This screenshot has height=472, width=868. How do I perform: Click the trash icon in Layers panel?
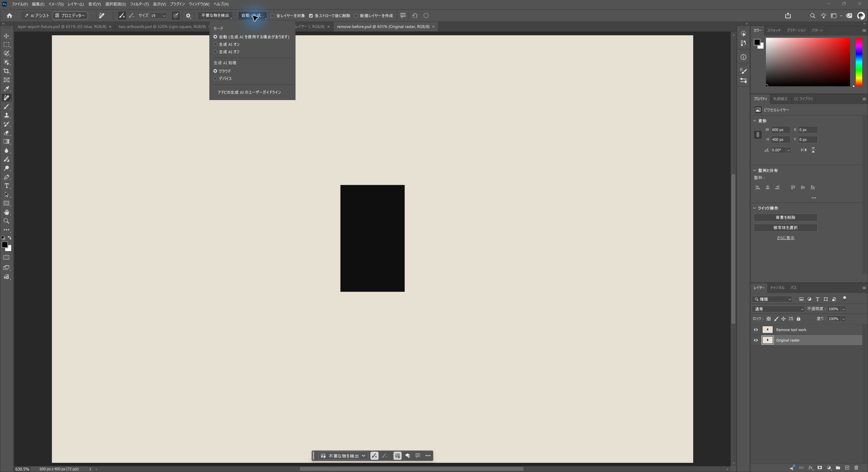click(856, 468)
